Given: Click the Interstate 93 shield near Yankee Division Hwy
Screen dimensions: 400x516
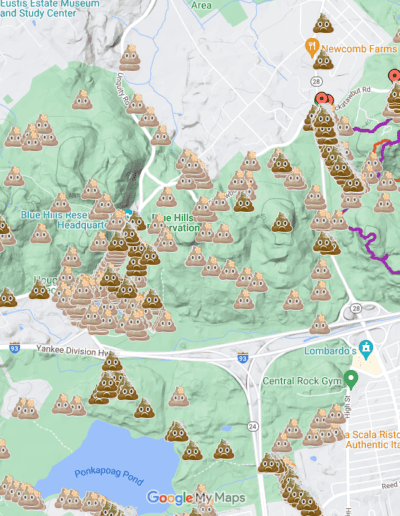Looking at the screenshot, I should point(14,347).
